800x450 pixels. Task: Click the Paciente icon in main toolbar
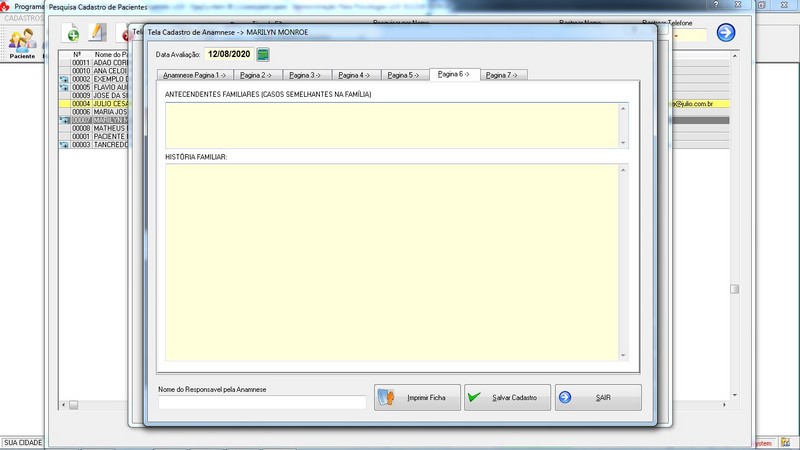(x=22, y=44)
